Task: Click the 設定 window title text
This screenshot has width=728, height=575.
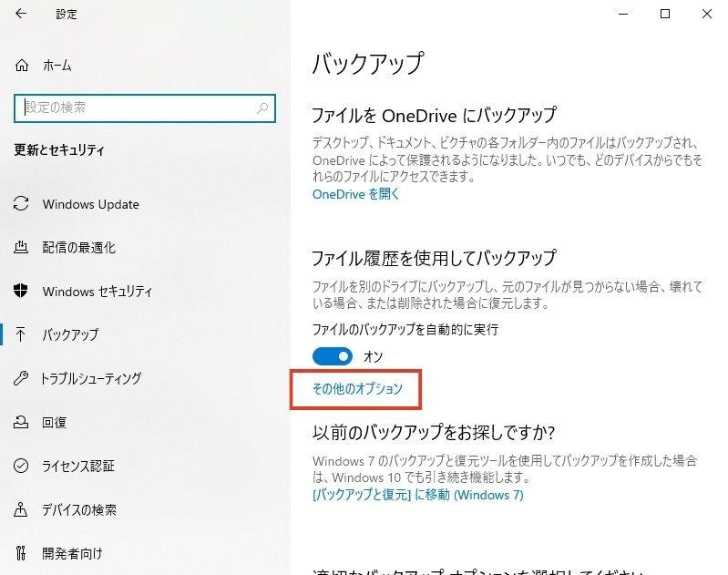Action: [67, 14]
